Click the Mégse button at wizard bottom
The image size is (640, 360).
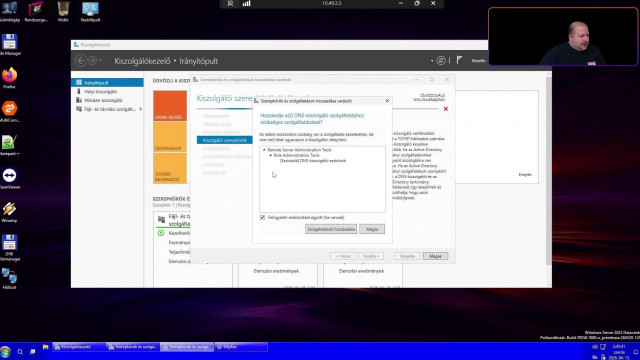pyautogui.click(x=435, y=256)
